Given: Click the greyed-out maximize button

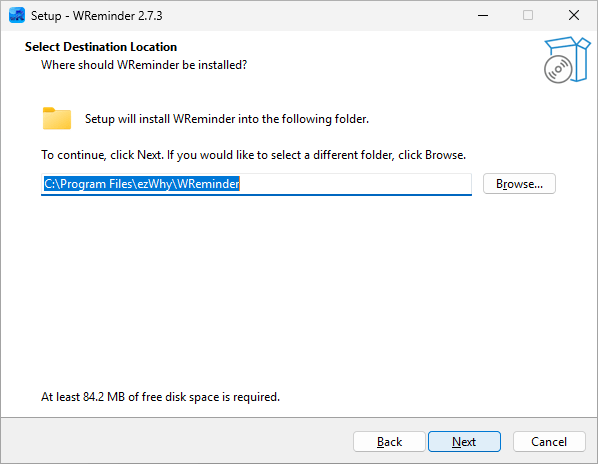Looking at the screenshot, I should tap(528, 16).
